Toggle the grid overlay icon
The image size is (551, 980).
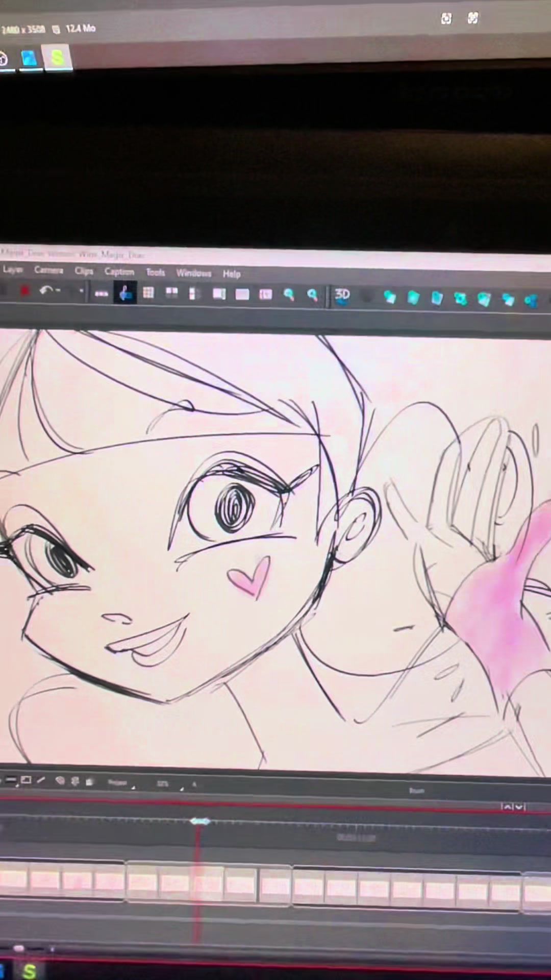click(x=148, y=292)
